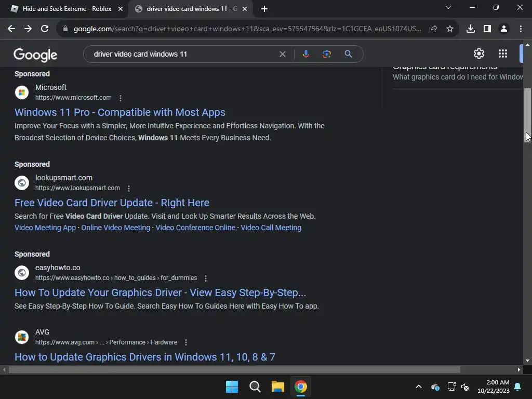The height and width of the screenshot is (399, 532).
Task: Click the address bar URL
Action: click(x=247, y=29)
